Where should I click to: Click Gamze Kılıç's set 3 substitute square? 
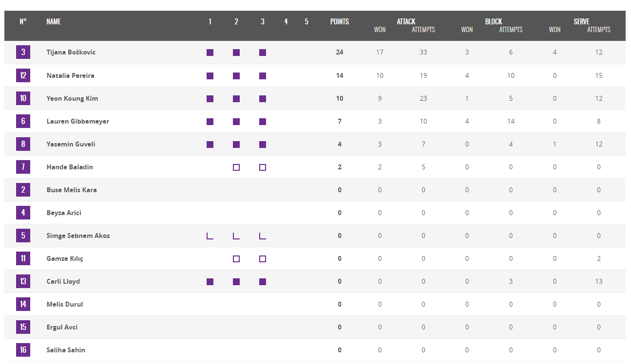tap(263, 259)
